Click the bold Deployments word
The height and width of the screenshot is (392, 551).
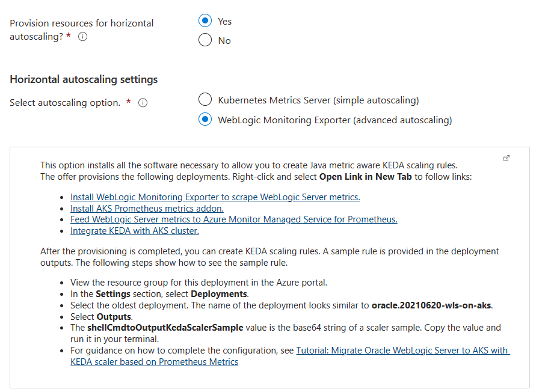pos(219,294)
